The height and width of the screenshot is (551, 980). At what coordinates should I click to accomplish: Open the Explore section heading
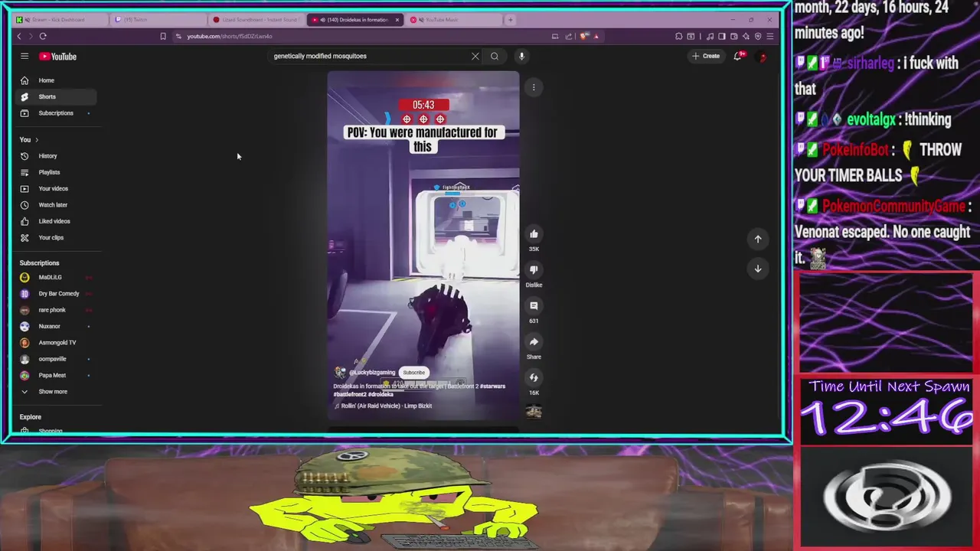coord(31,417)
